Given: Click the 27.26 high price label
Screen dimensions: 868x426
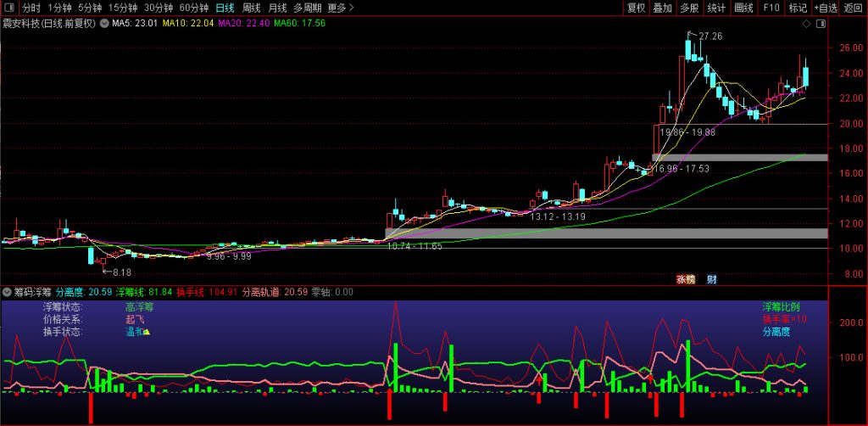Looking at the screenshot, I should [710, 36].
